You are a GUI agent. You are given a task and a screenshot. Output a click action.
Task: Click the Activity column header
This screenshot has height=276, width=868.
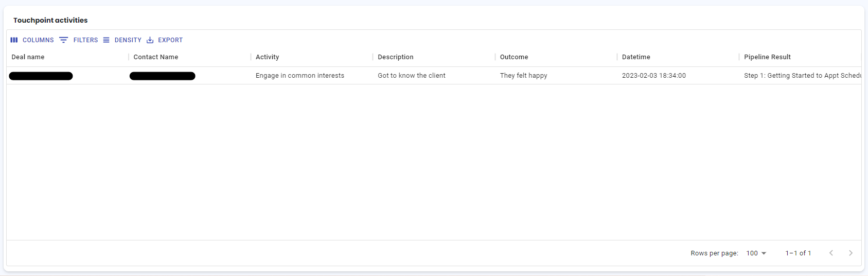(x=268, y=57)
